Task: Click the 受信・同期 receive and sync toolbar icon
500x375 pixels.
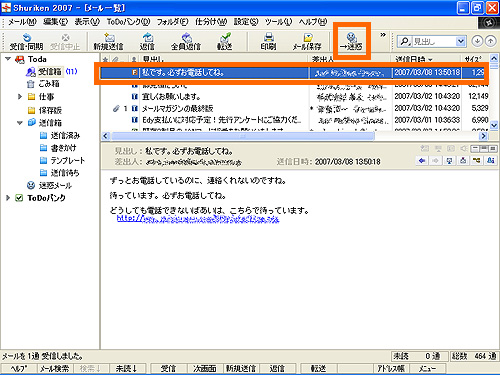Action: 26,42
